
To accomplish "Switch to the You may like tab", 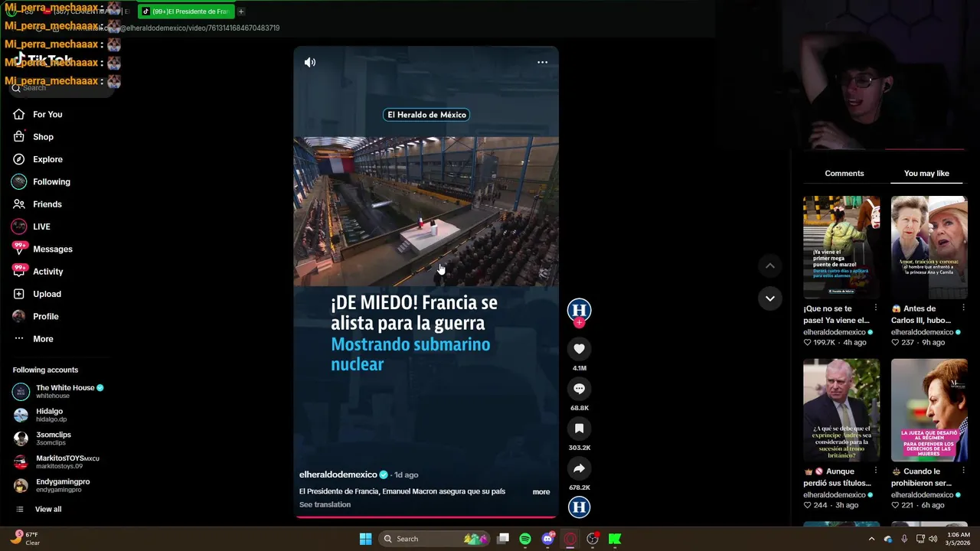I will pos(926,174).
